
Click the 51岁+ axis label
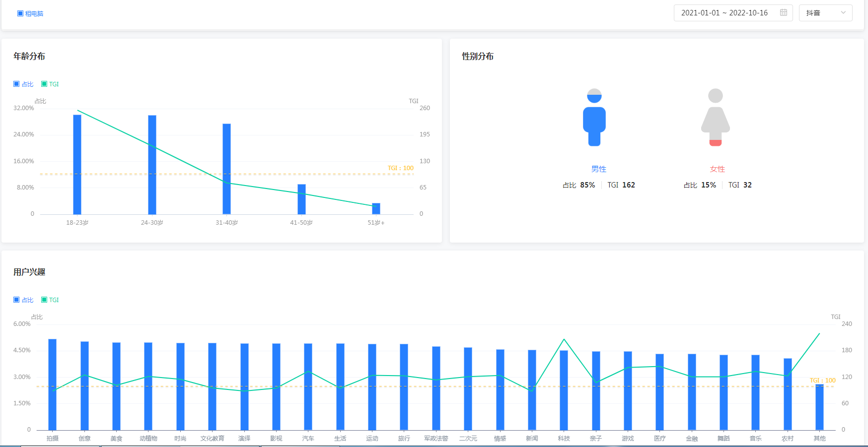click(376, 223)
